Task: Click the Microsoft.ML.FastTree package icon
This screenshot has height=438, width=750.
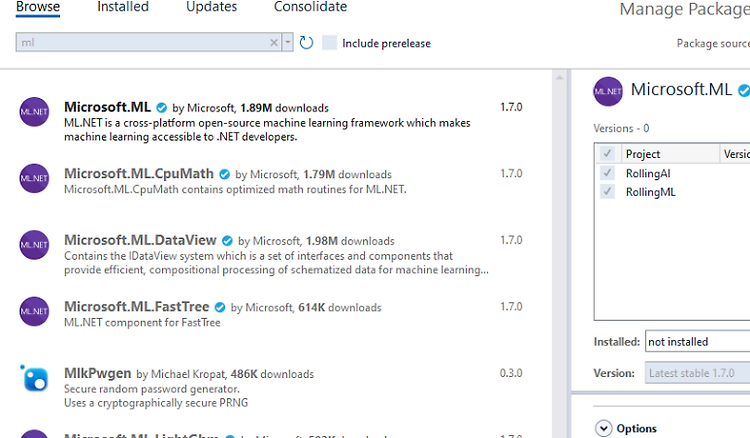Action: (34, 311)
